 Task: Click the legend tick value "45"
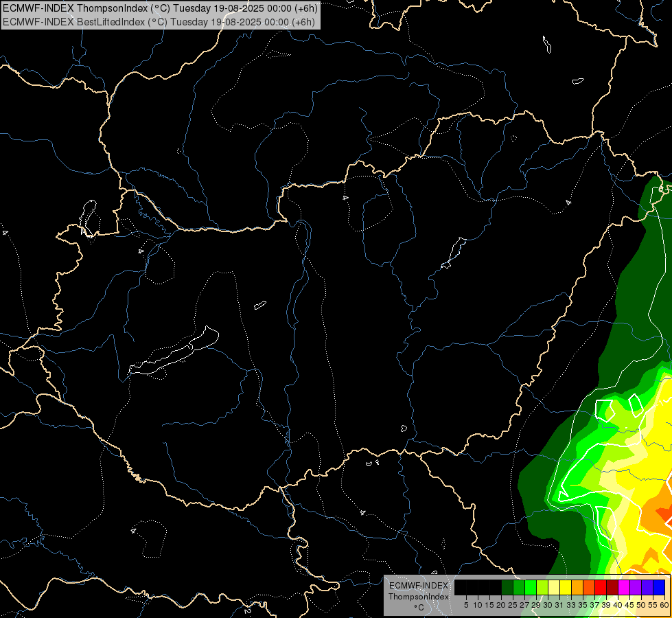[x=629, y=605]
